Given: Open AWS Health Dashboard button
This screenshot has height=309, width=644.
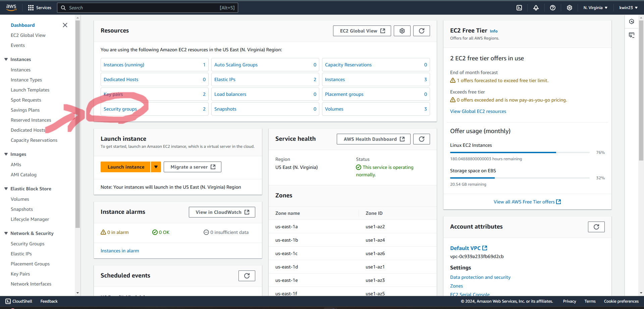Looking at the screenshot, I should click(374, 139).
